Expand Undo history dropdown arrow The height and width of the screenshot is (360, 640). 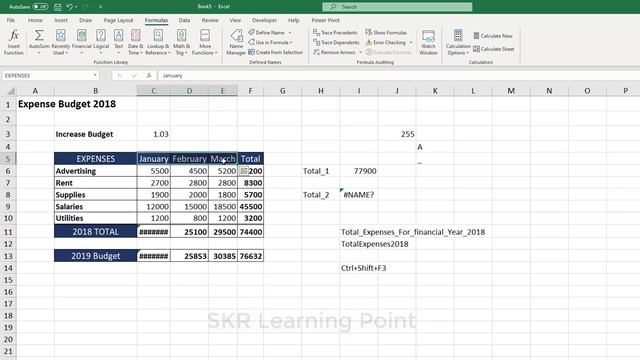point(76,7)
